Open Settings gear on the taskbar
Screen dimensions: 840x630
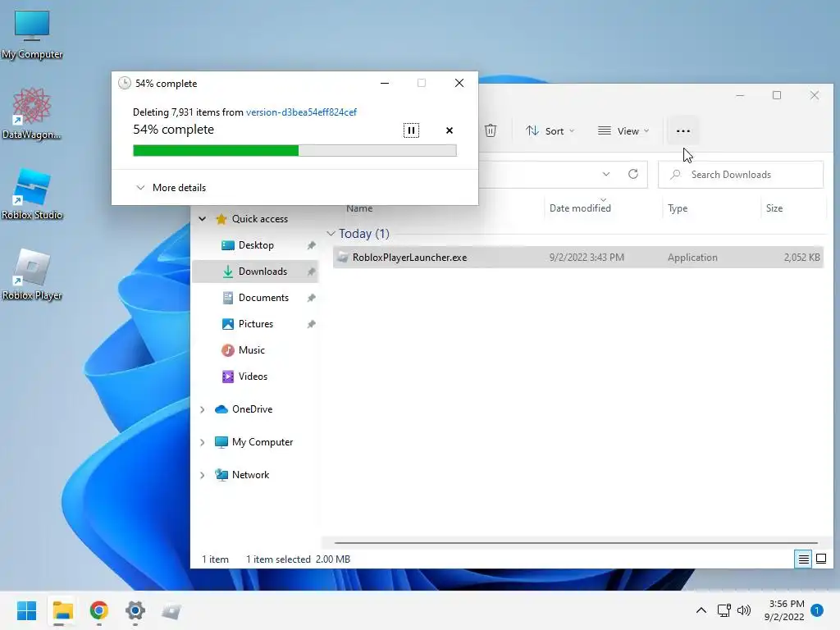(135, 610)
